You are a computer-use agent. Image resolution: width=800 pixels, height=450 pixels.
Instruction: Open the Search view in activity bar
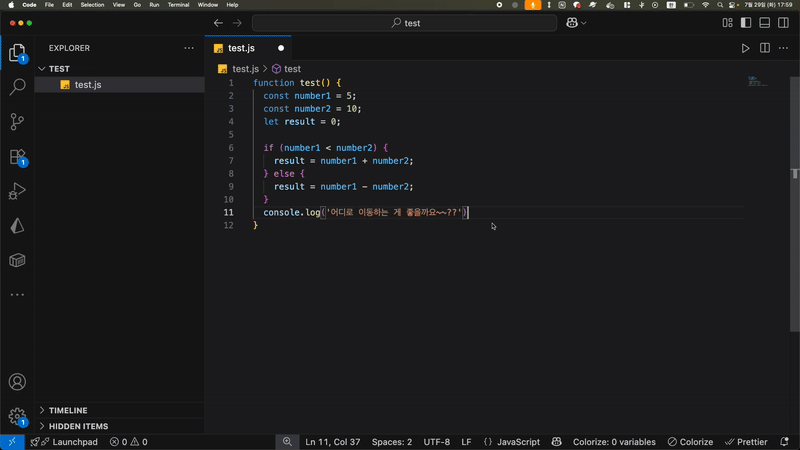tap(17, 87)
